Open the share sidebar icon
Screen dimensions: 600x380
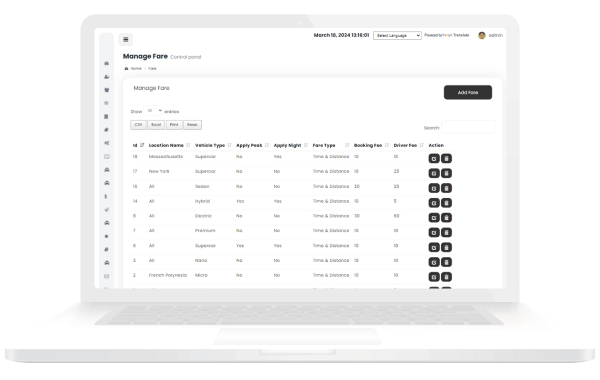(107, 143)
